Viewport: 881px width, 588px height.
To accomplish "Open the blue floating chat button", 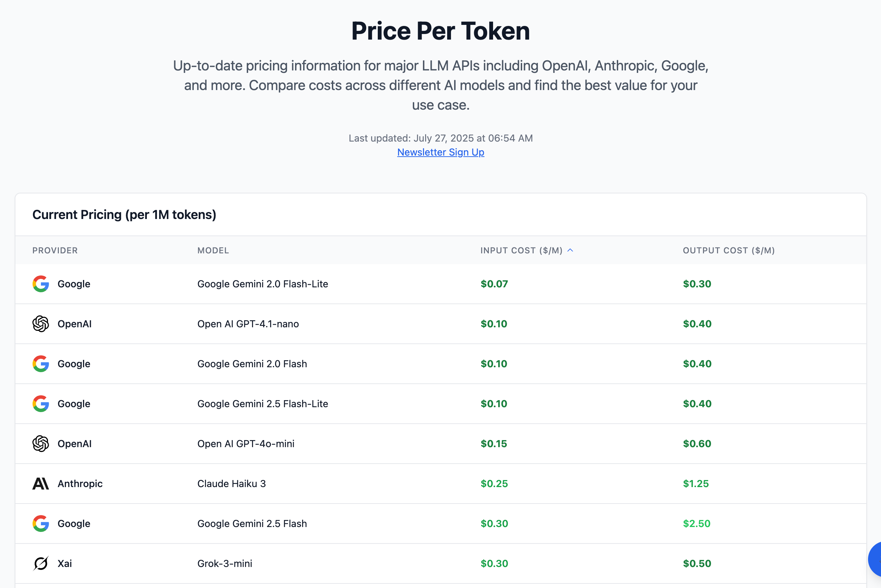I will (876, 559).
